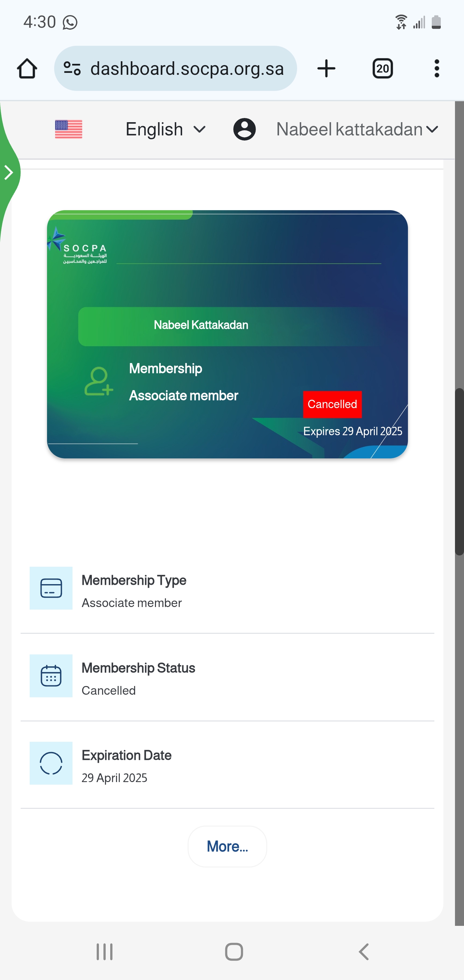This screenshot has width=464, height=980.
Task: Open the tab switcher showing 20 tabs
Action: (382, 68)
